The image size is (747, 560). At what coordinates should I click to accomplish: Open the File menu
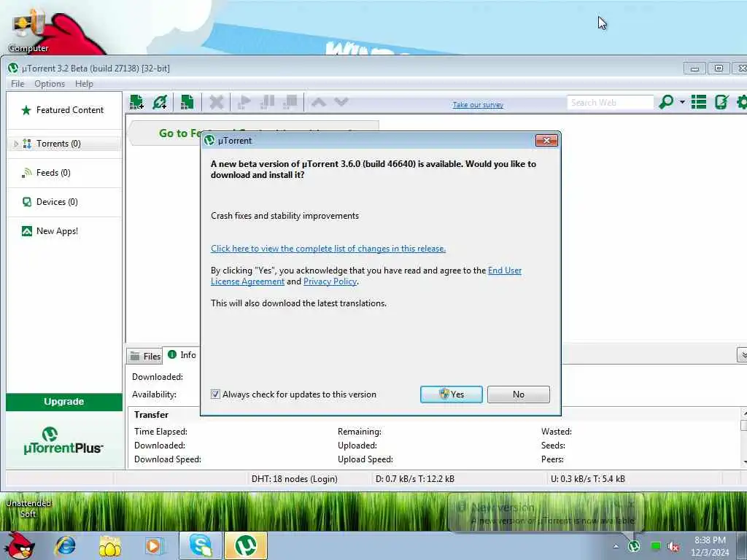coord(18,84)
